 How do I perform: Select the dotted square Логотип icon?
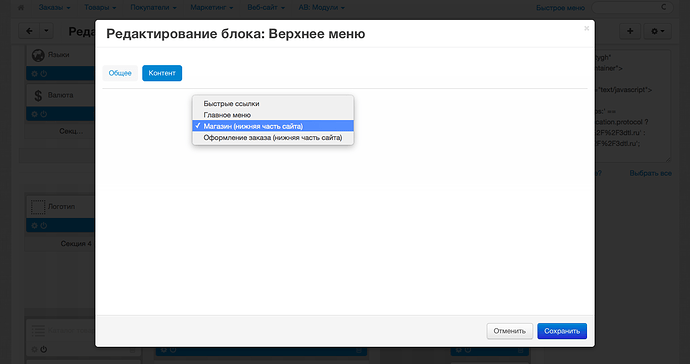pos(38,207)
